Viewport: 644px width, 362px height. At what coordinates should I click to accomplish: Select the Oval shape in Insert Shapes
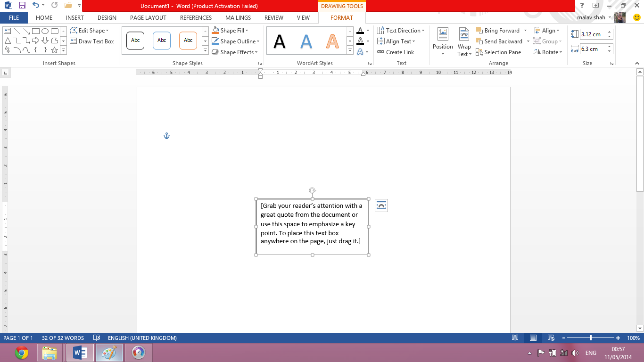45,31
